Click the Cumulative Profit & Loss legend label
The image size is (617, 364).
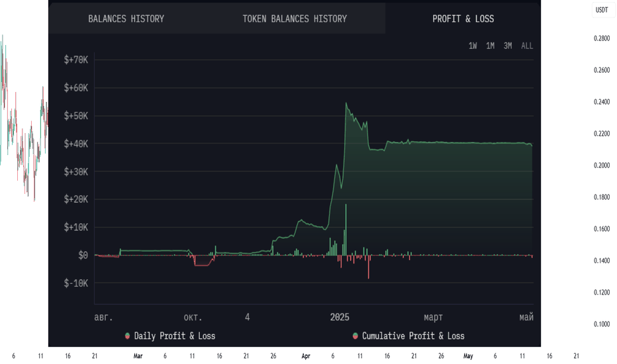point(413,336)
